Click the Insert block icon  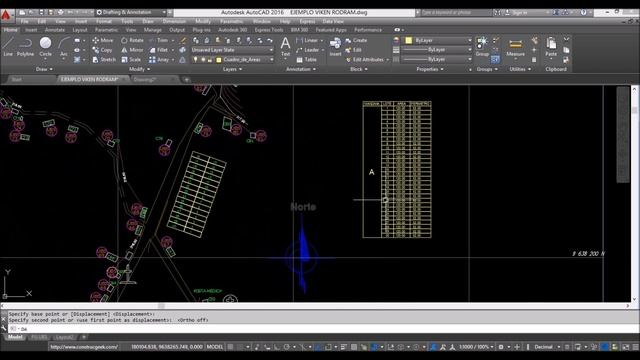[335, 46]
